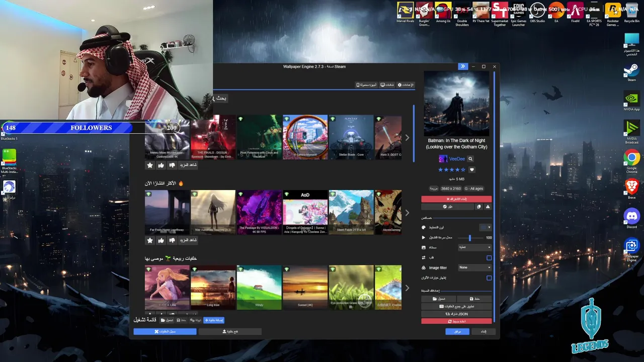The width and height of the screenshot is (644, 362).
Task: Click the preset save button with disk icon
Action: click(x=474, y=299)
